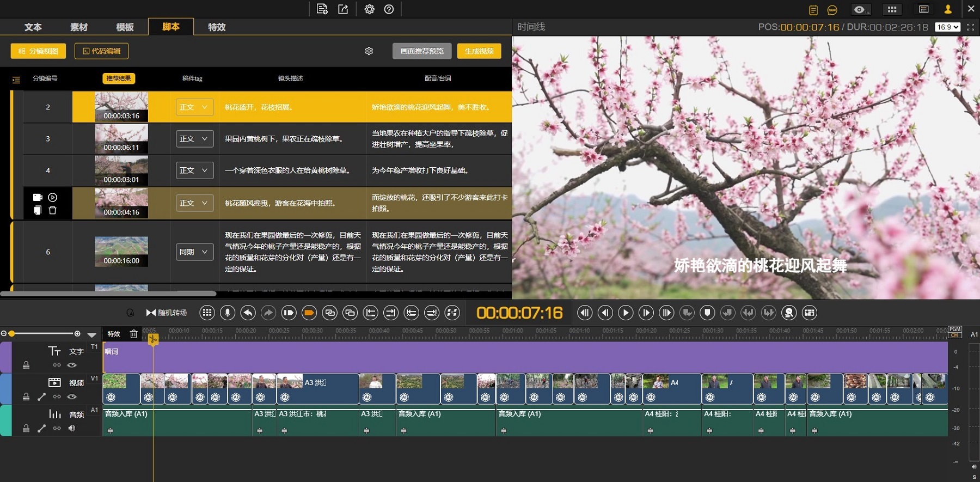The width and height of the screenshot is (980, 482).
Task: Click the export/share icon in top bar
Action: [x=343, y=9]
